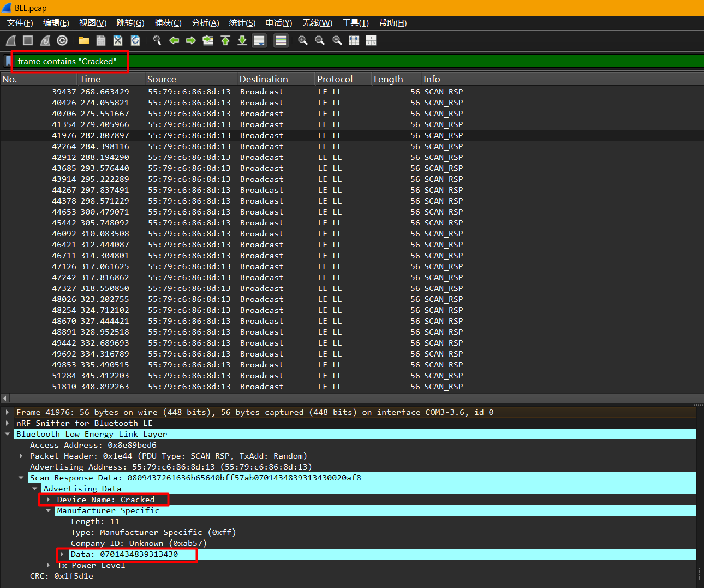Toggle packet colorization rules button

(281, 40)
